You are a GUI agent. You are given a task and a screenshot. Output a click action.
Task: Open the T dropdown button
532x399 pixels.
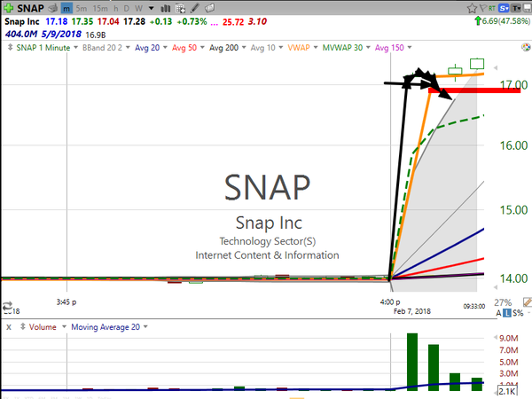[x=516, y=8]
